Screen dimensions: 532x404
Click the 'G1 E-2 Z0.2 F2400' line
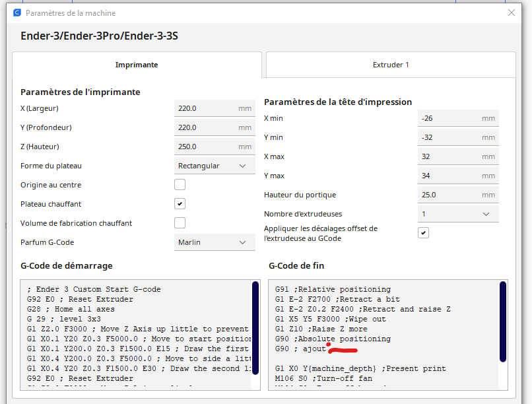coord(362,310)
